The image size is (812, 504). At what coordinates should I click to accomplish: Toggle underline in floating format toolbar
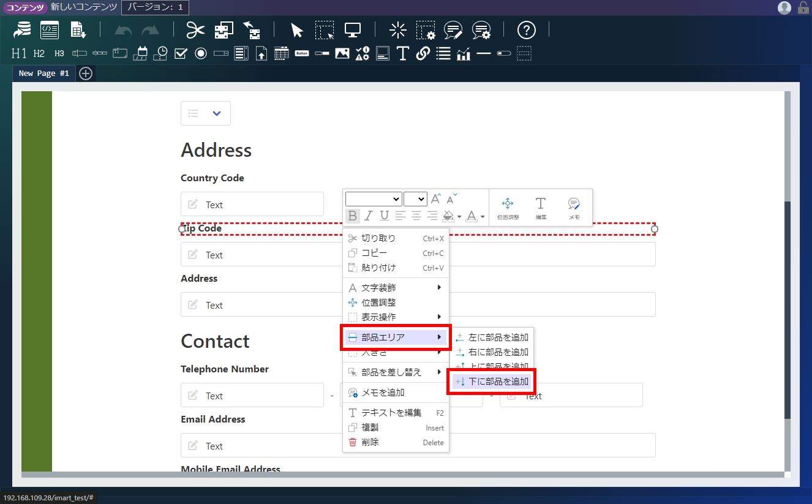pos(385,216)
